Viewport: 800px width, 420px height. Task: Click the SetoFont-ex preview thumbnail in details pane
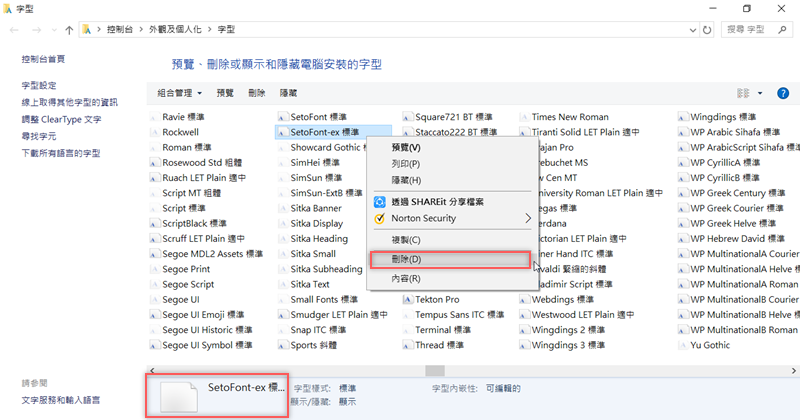[179, 397]
